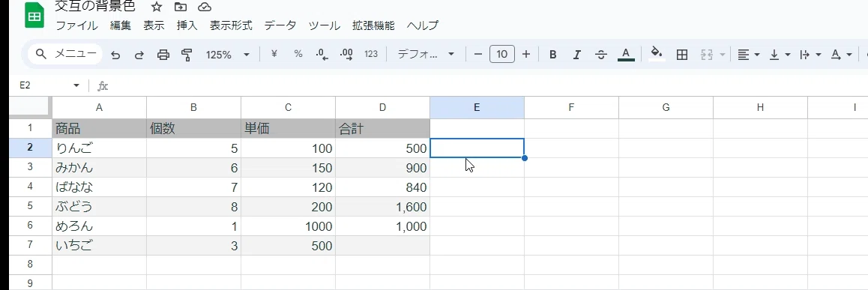Open the 表示 menu
This screenshot has width=868, height=290.
(154, 25)
